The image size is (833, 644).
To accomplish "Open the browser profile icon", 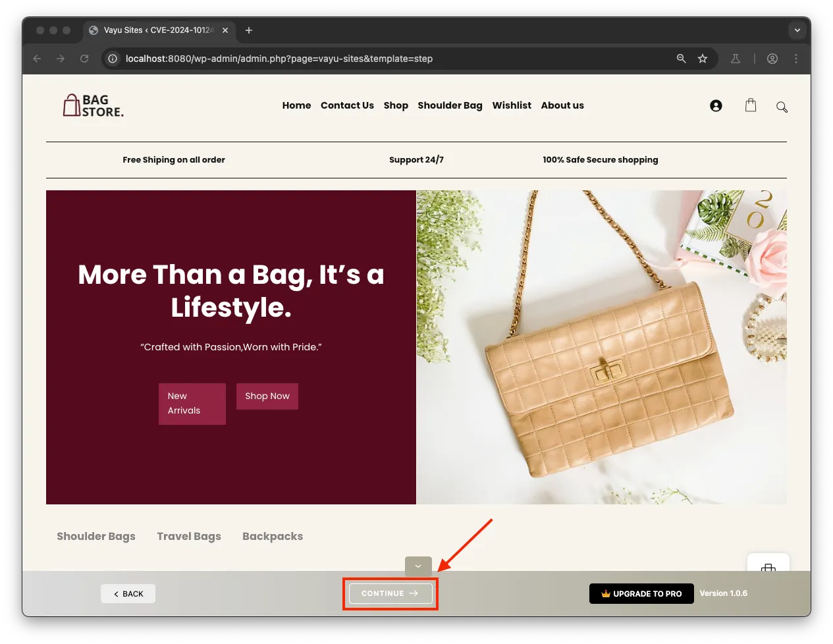I will click(x=772, y=59).
